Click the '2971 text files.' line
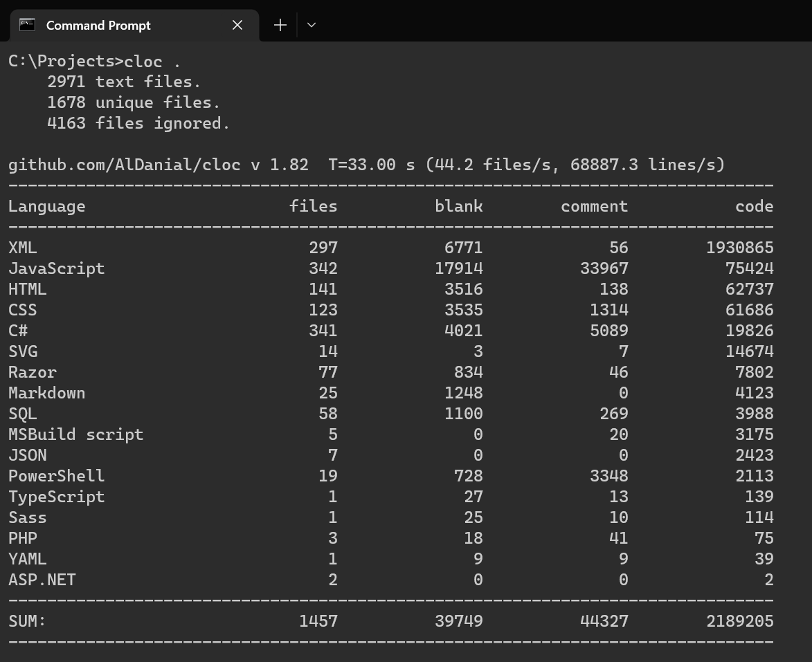 point(123,82)
